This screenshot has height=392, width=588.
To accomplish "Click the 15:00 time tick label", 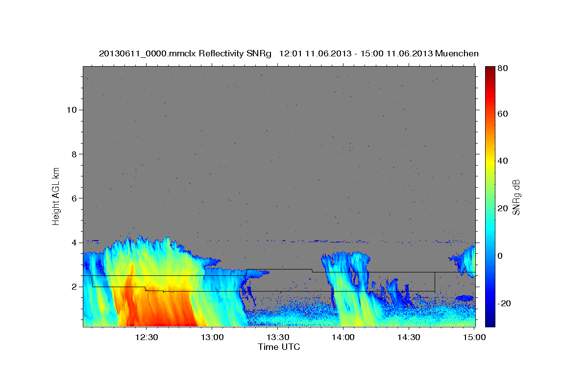I will click(x=474, y=338).
